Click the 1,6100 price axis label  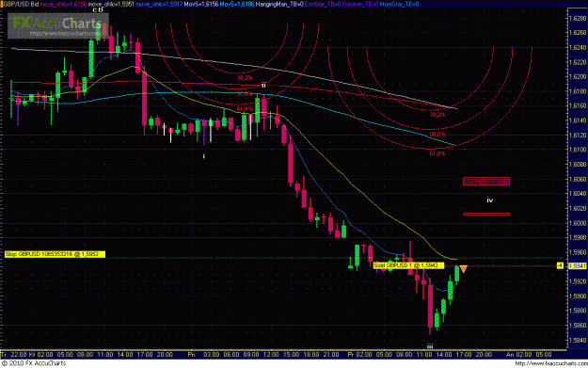(578, 150)
